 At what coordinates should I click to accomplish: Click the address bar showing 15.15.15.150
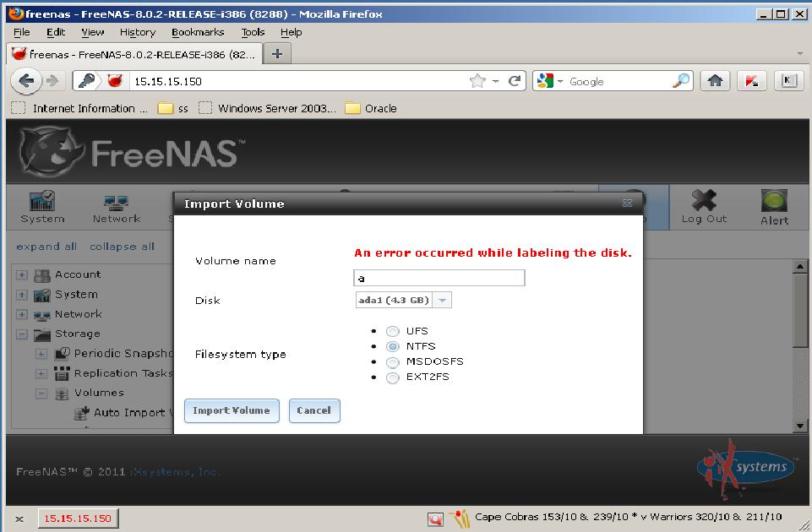pos(297,81)
